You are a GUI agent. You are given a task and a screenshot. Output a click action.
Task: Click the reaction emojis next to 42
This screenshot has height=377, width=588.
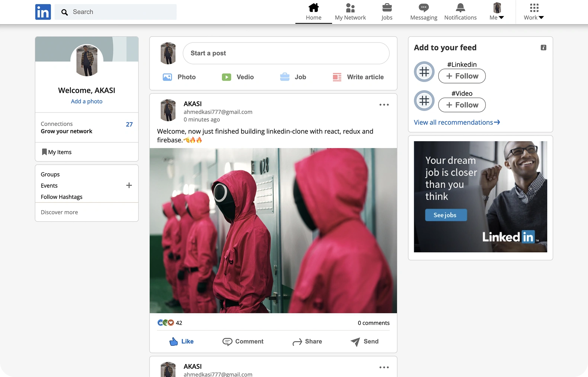click(166, 323)
